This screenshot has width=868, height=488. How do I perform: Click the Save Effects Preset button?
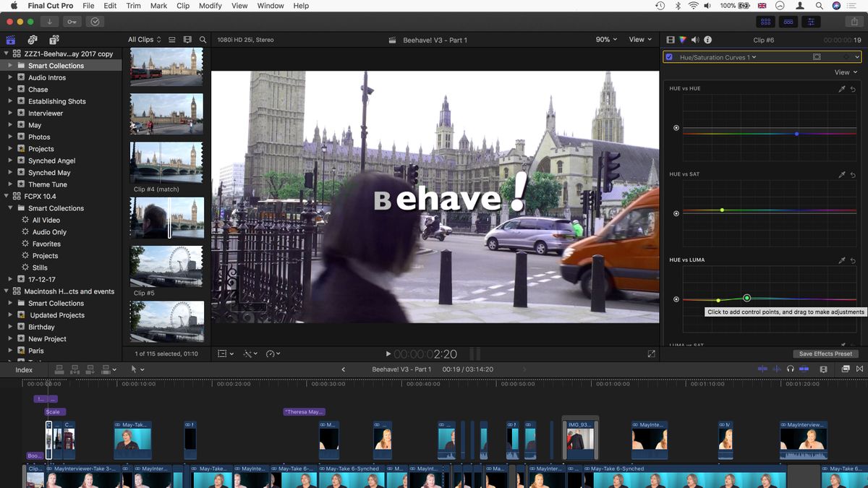[x=825, y=354]
